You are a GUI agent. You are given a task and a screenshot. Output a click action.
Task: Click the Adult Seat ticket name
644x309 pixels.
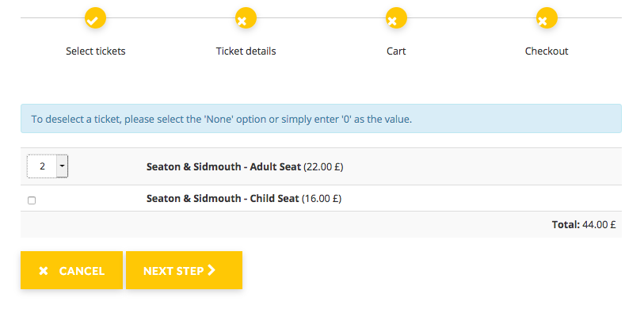[224, 167]
